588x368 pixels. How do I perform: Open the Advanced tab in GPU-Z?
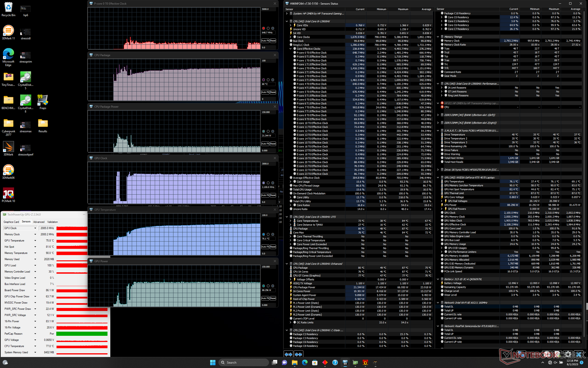tap(39, 222)
